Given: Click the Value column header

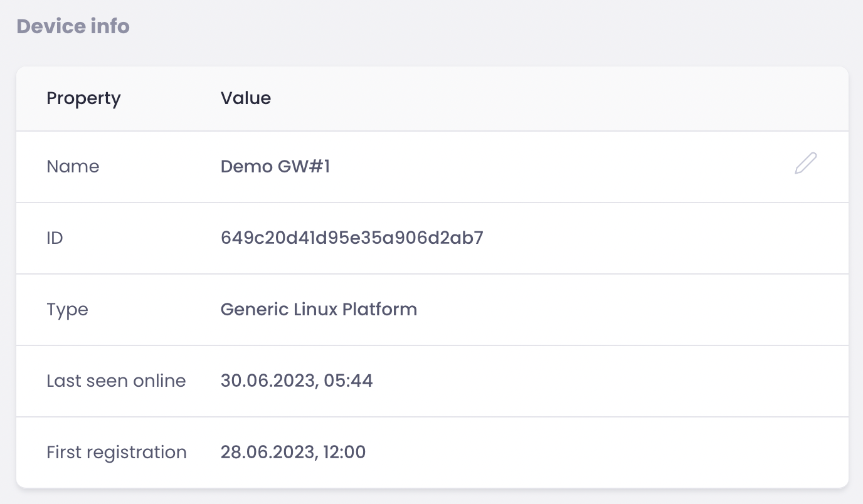Looking at the screenshot, I should coord(245,98).
